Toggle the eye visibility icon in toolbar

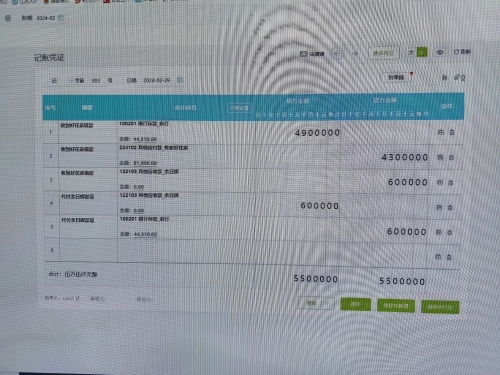click(x=440, y=52)
